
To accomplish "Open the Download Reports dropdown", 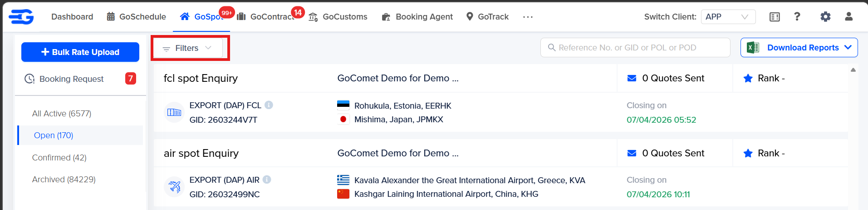I will point(799,48).
